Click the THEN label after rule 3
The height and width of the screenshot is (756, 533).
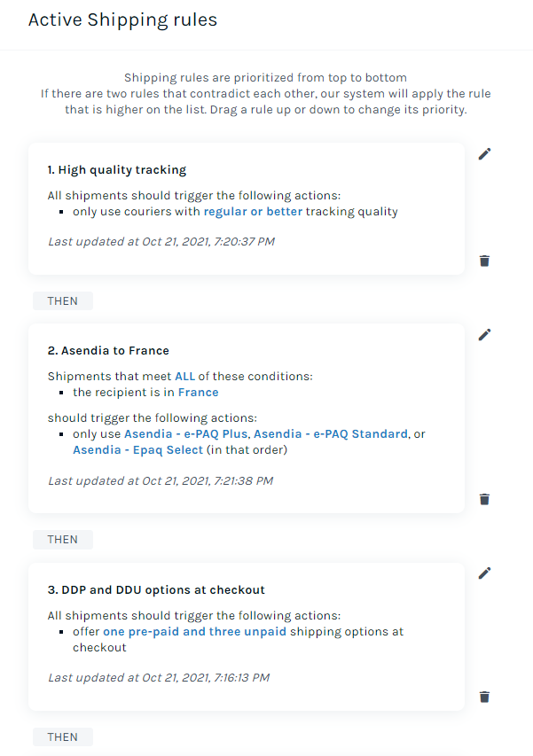[63, 737]
